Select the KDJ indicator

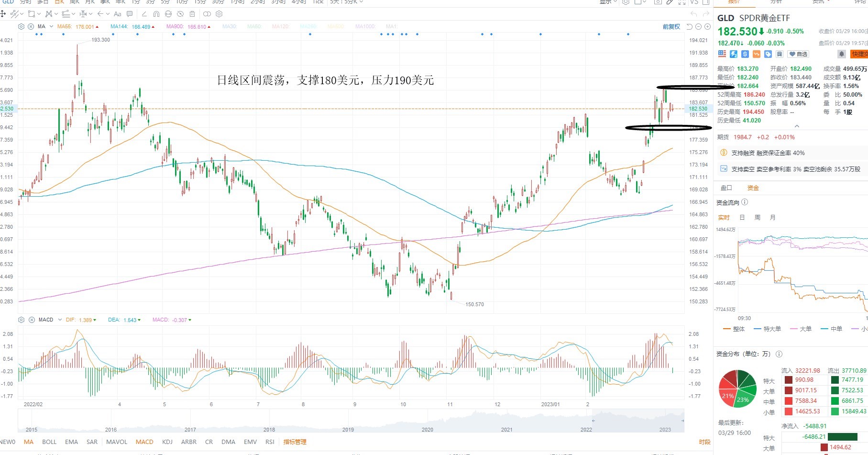(x=167, y=442)
